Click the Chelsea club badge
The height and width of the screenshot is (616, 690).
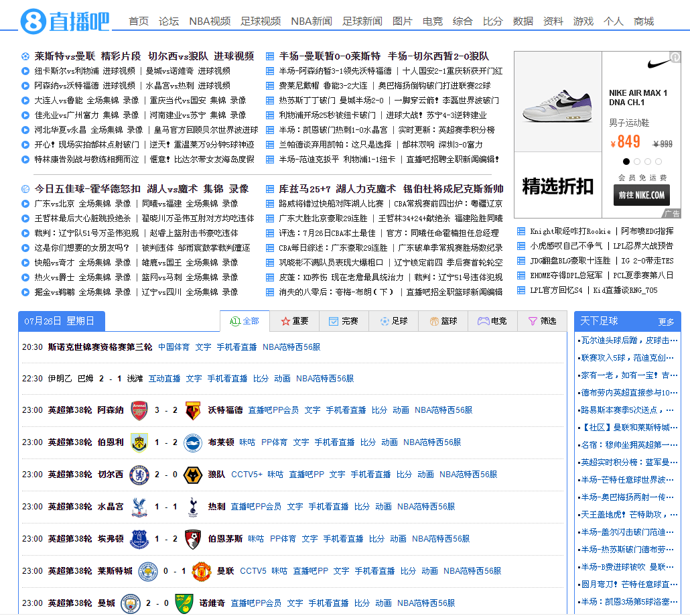click(x=139, y=475)
